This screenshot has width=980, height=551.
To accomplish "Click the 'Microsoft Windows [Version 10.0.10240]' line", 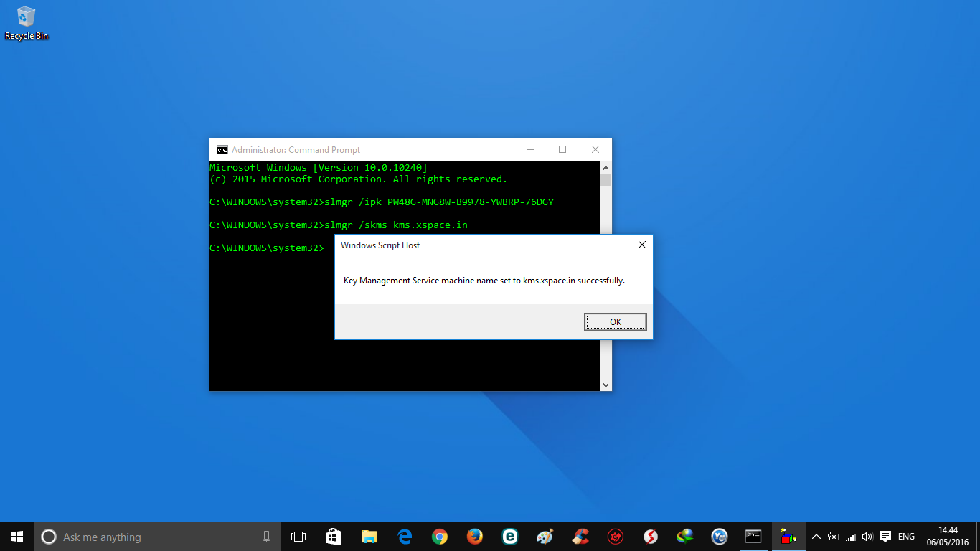I will tap(319, 168).
